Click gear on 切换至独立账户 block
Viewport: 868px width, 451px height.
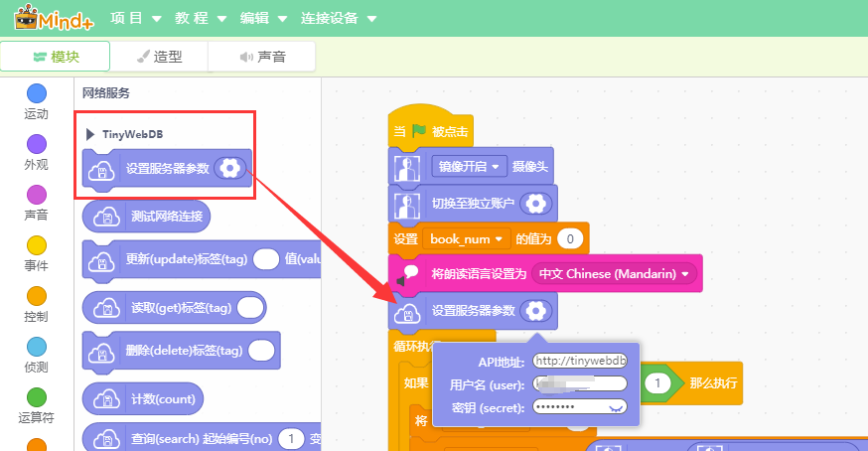click(536, 204)
